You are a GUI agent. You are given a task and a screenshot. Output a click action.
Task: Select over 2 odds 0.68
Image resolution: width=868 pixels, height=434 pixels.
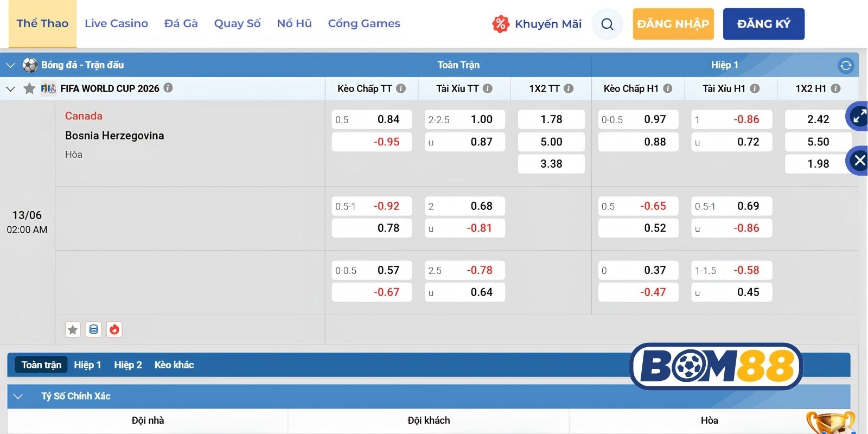point(464,206)
